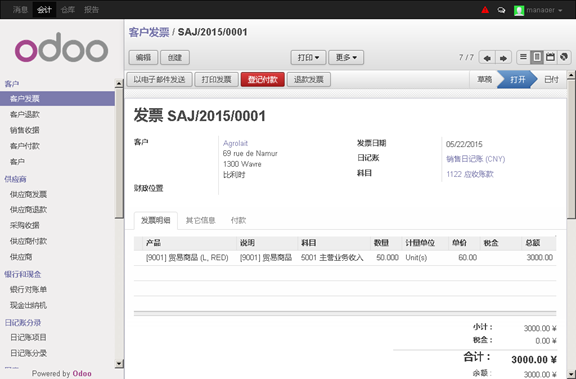Click account cell 5001 主营业务收入
The height and width of the screenshot is (379, 576).
point(332,258)
